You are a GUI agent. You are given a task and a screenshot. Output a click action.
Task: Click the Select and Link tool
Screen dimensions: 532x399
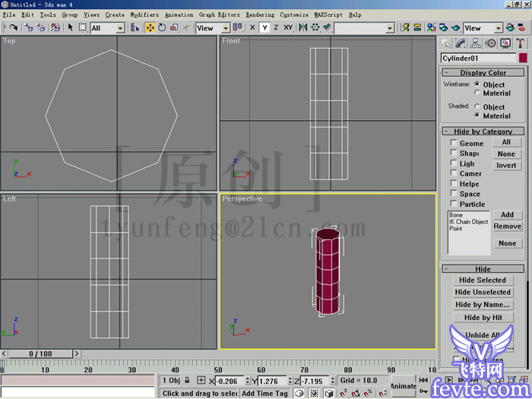[x=29, y=27]
